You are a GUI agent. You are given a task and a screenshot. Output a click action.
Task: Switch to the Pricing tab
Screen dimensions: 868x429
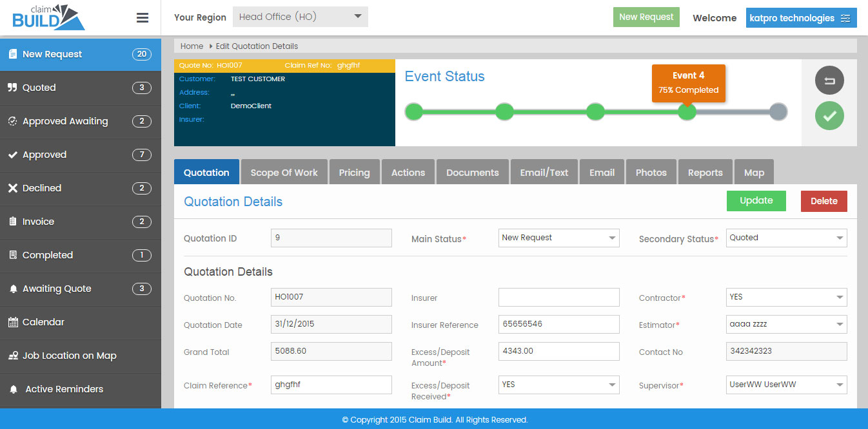[x=354, y=173]
